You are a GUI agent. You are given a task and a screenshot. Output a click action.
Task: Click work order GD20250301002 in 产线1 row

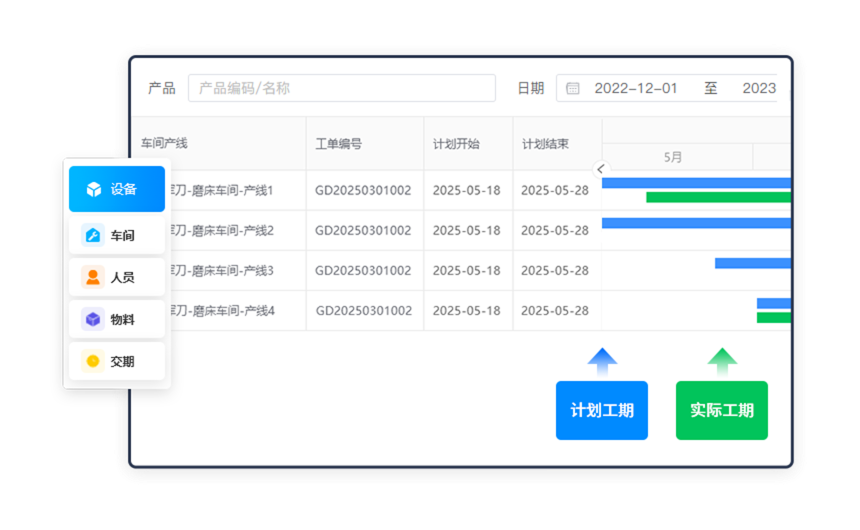(x=363, y=190)
